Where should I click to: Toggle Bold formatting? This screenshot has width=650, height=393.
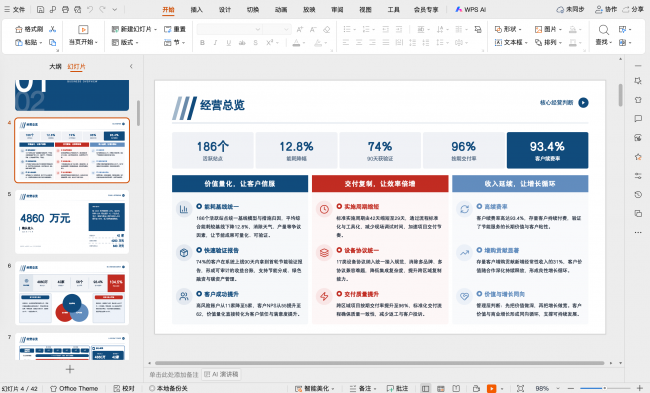202,43
